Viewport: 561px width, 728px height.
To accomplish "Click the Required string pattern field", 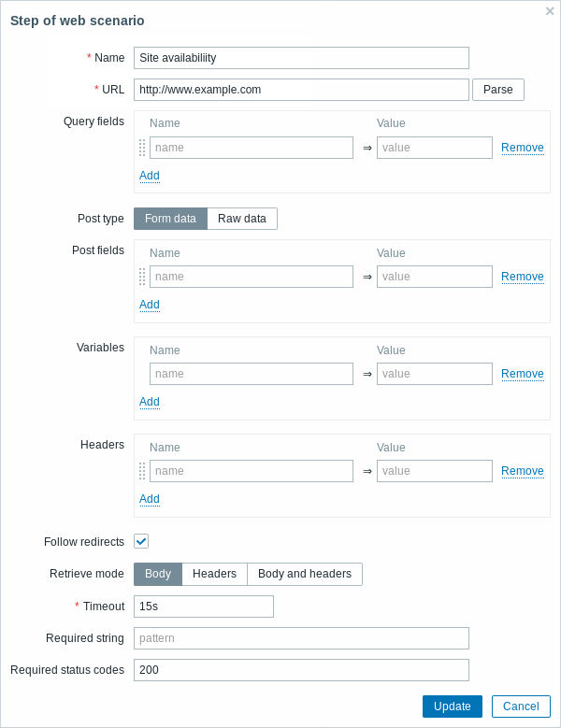I will click(301, 638).
